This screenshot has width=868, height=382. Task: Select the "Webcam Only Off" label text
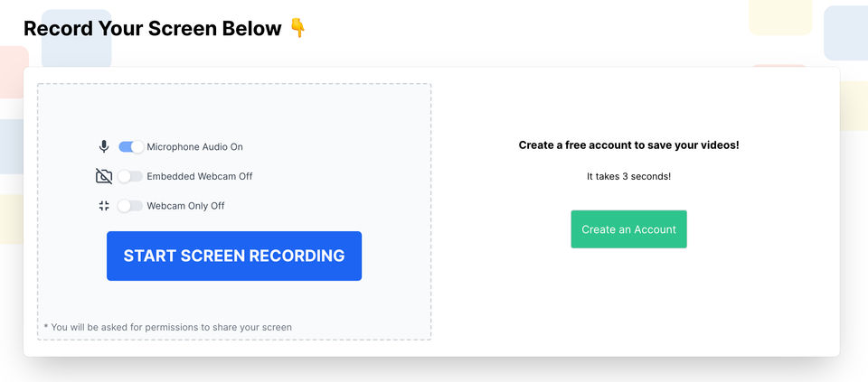185,206
